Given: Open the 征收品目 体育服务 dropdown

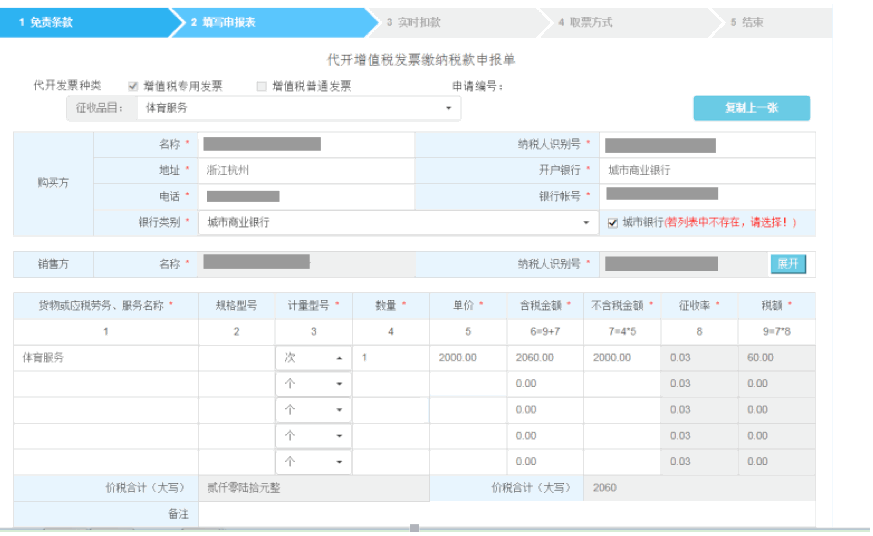Looking at the screenshot, I should point(298,108).
